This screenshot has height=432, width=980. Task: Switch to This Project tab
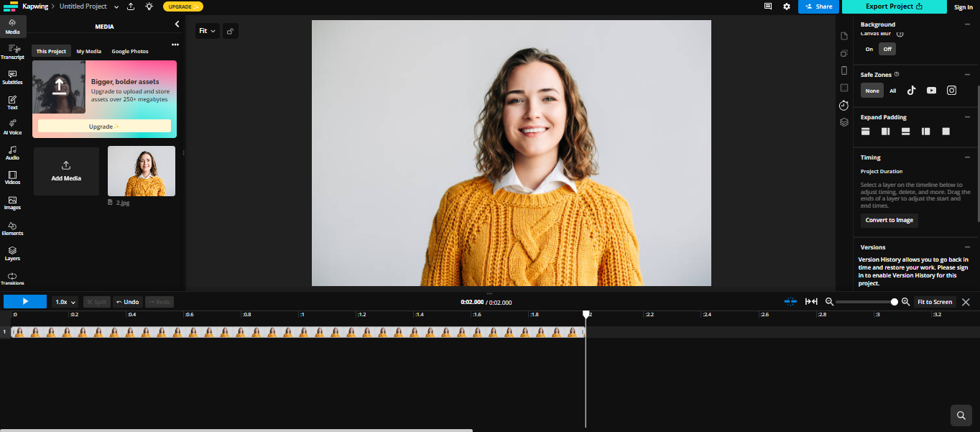pyautogui.click(x=51, y=52)
